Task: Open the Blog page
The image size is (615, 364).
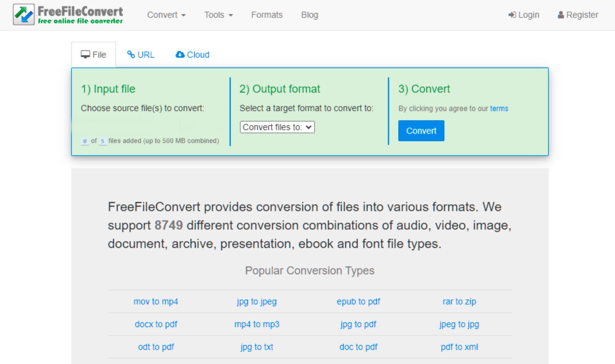Action: (x=310, y=15)
